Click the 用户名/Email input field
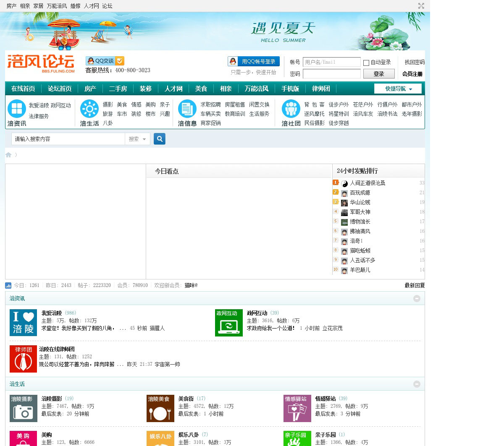The height and width of the screenshot is (446, 504). pos(331,62)
